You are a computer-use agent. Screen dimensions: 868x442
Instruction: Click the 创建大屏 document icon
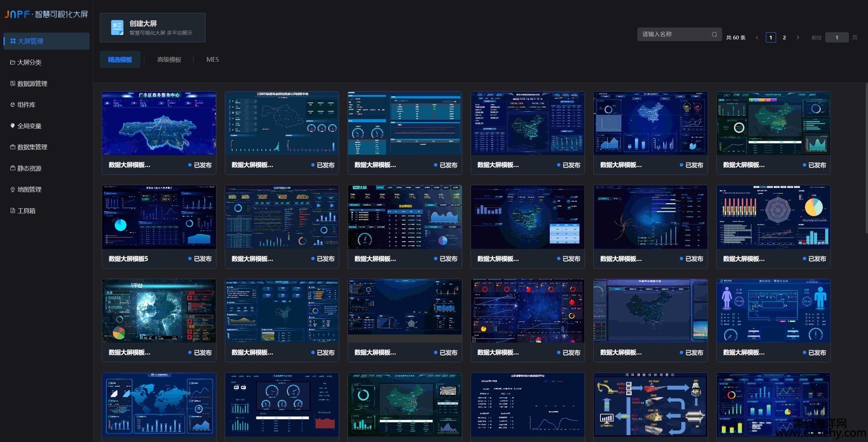tap(117, 28)
